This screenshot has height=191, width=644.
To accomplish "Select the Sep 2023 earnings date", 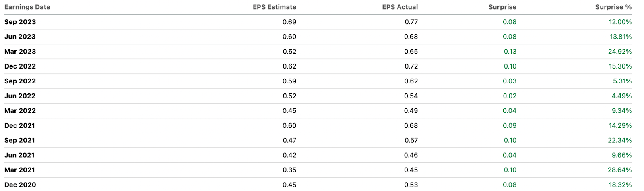I will (x=20, y=22).
